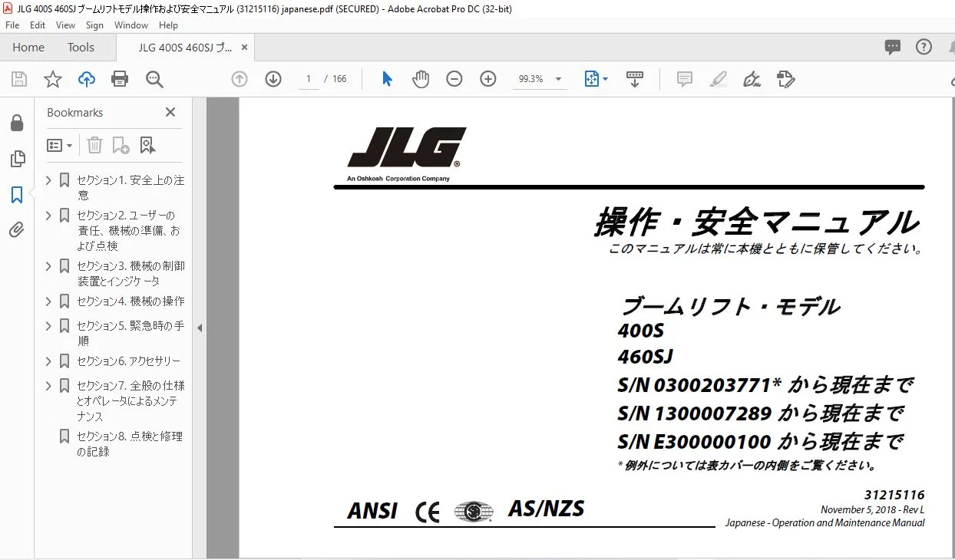Viewport: 955px width, 560px height.
Task: Open the Sign menu
Action: point(94,25)
